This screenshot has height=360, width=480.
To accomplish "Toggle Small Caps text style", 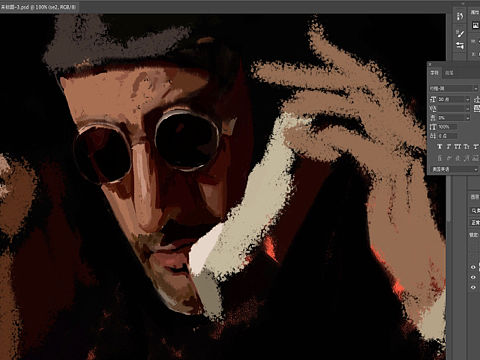I will tap(466, 146).
